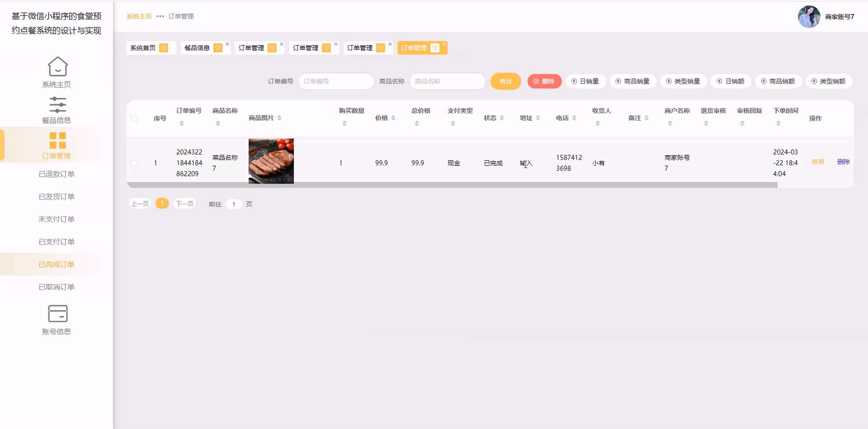
Task: Sort by 商品图片 column arrows
Action: tap(279, 118)
